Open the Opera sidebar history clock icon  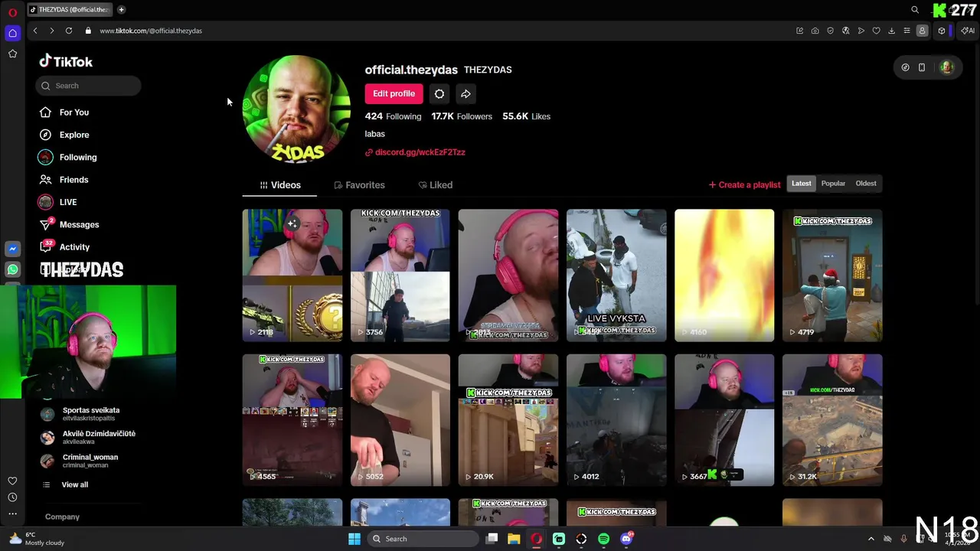pos(12,497)
